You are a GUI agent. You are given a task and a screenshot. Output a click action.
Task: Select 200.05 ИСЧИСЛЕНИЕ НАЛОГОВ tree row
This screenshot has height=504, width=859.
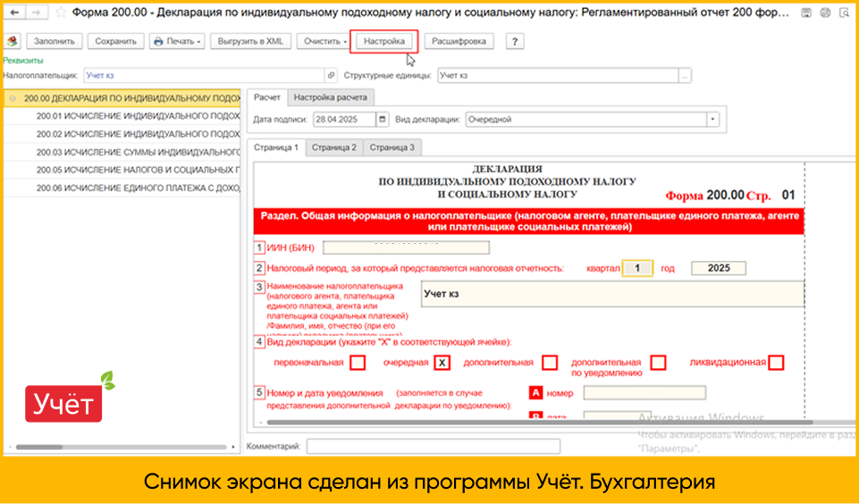point(122,171)
